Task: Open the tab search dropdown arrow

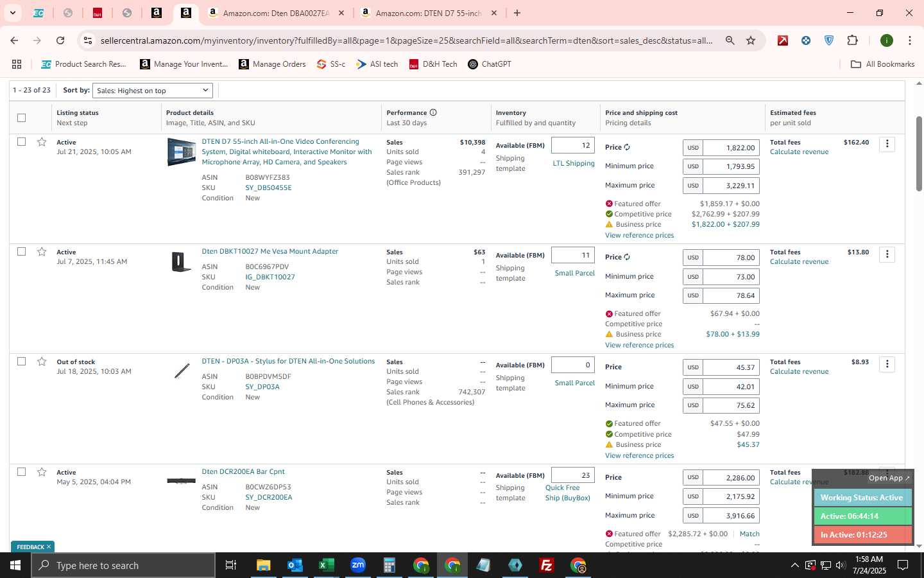Action: 12,13
